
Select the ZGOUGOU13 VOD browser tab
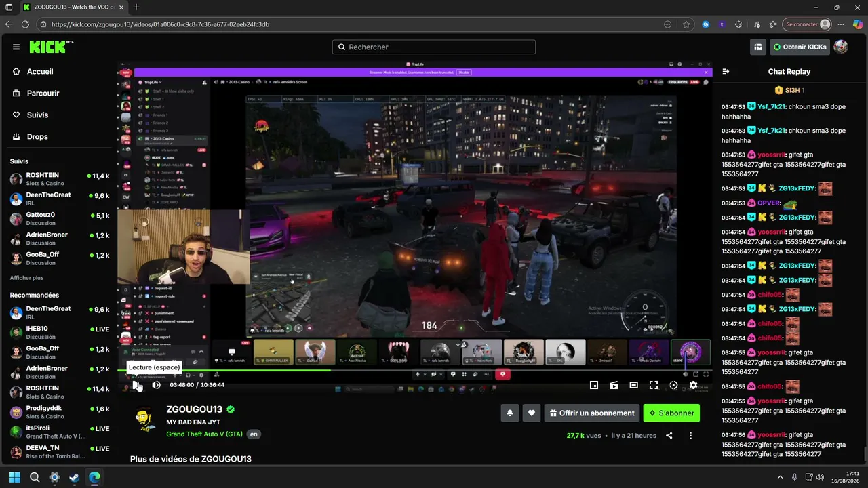(x=74, y=7)
